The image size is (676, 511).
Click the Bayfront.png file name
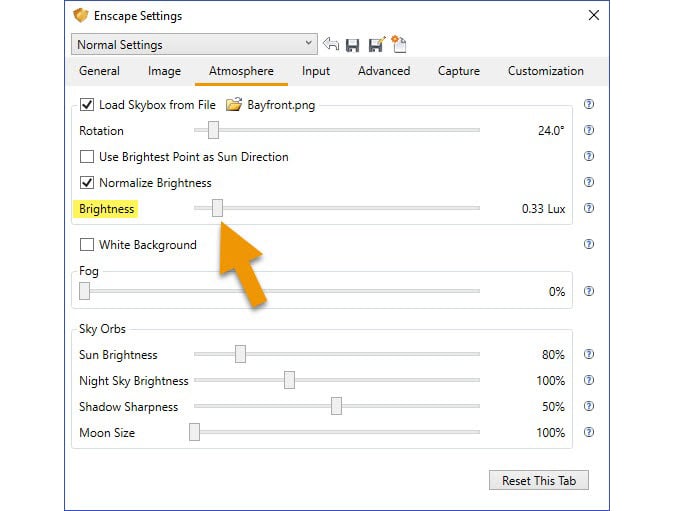[281, 105]
